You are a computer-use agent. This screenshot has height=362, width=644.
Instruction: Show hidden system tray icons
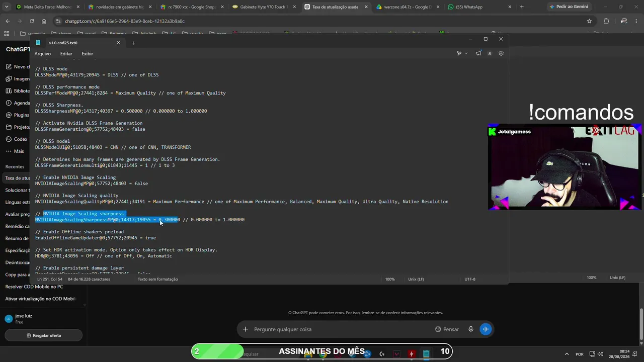point(567,354)
